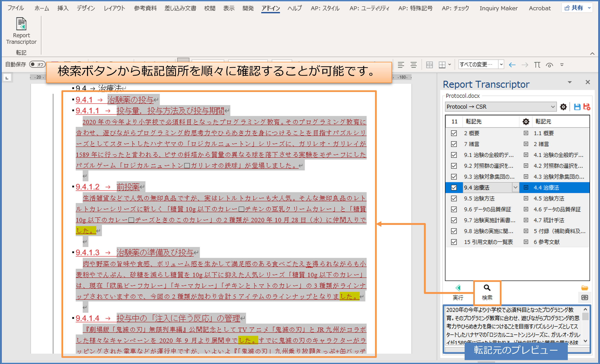Click the blue previous change arrow
Image resolution: width=600 pixels, height=364 pixels.
pos(512,65)
